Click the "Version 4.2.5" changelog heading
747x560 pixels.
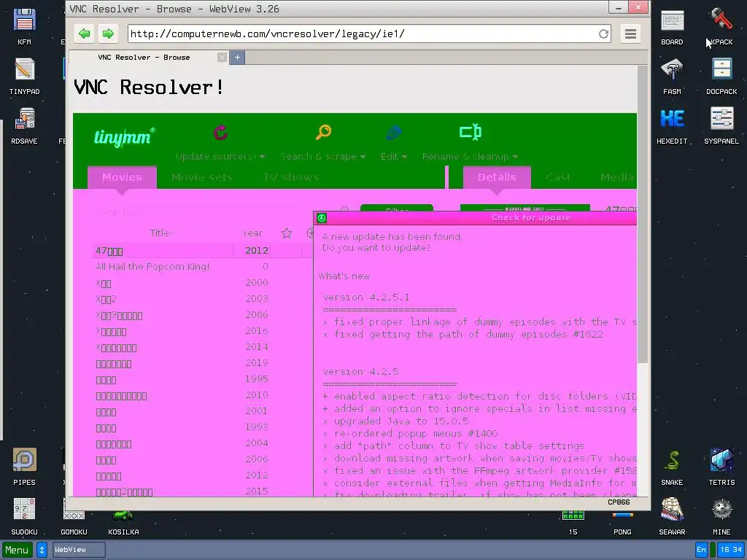[x=360, y=371]
